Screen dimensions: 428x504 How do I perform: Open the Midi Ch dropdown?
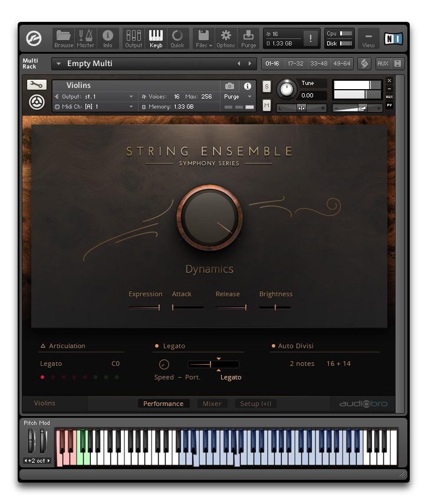[x=94, y=106]
